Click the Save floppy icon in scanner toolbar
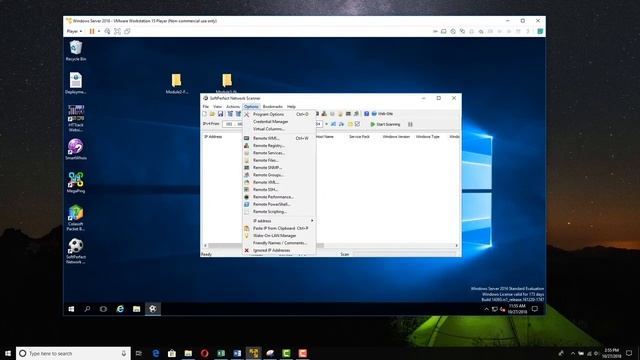Viewport: 640px width, 360px height. (220, 114)
